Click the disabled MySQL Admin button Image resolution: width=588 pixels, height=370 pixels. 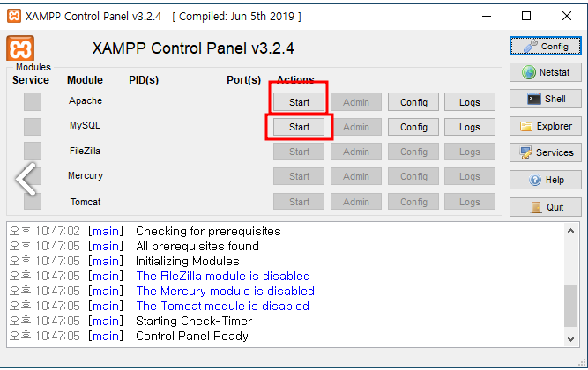tap(356, 127)
